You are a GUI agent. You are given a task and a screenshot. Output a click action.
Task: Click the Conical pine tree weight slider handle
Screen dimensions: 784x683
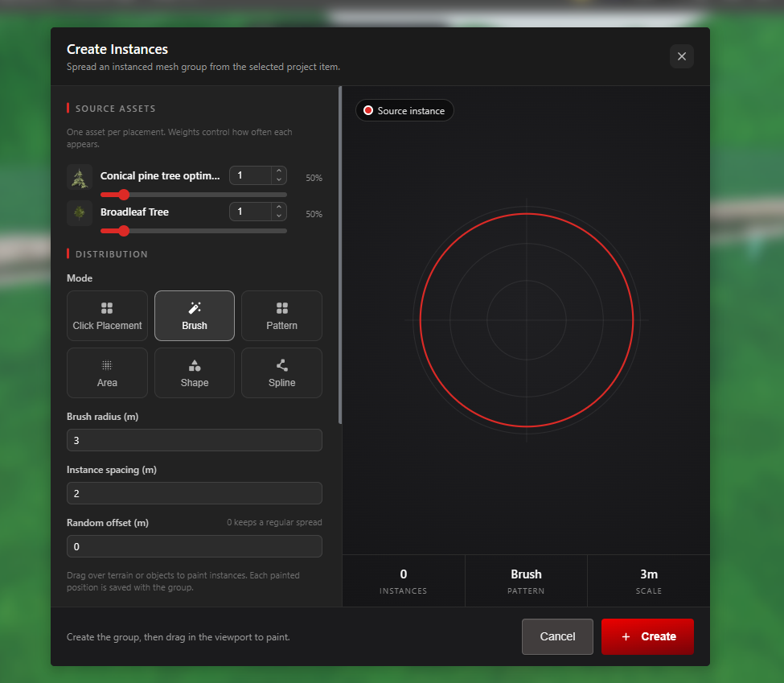[124, 195]
